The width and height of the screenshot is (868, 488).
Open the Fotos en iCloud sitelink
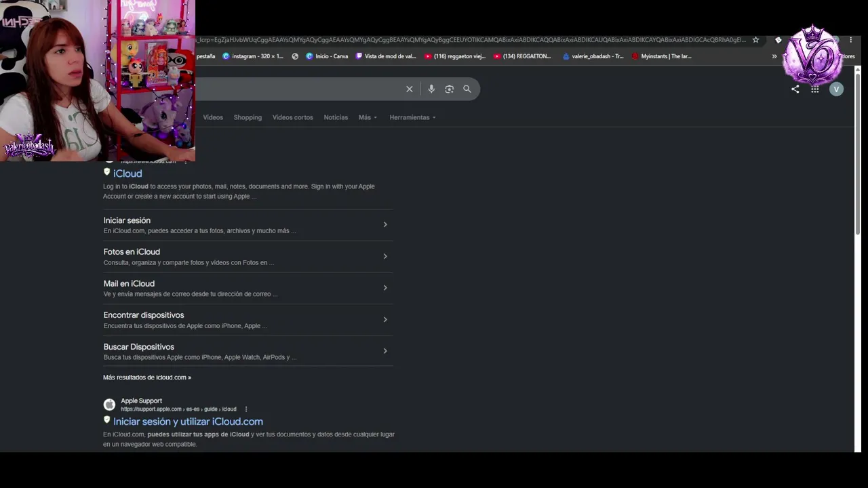tap(132, 251)
